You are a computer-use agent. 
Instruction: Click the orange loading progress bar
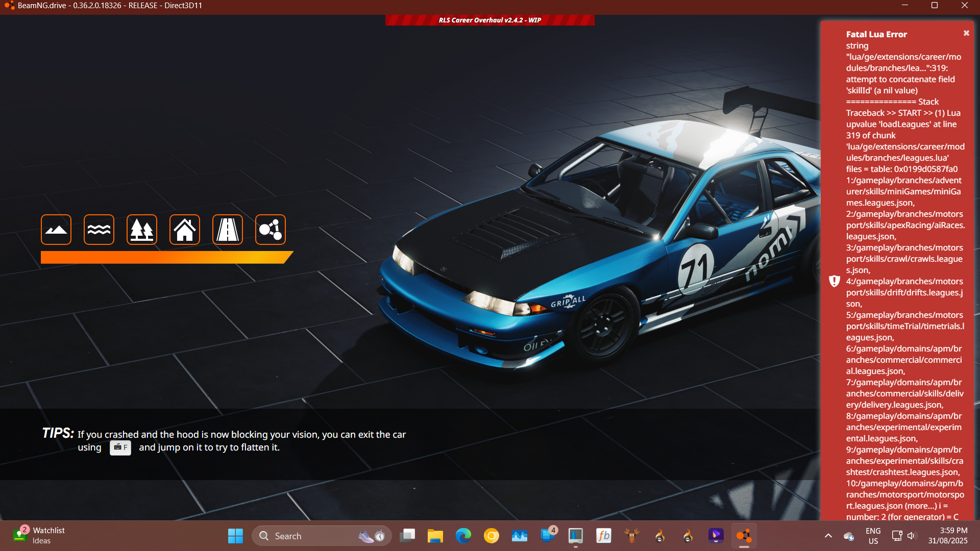coord(163,257)
